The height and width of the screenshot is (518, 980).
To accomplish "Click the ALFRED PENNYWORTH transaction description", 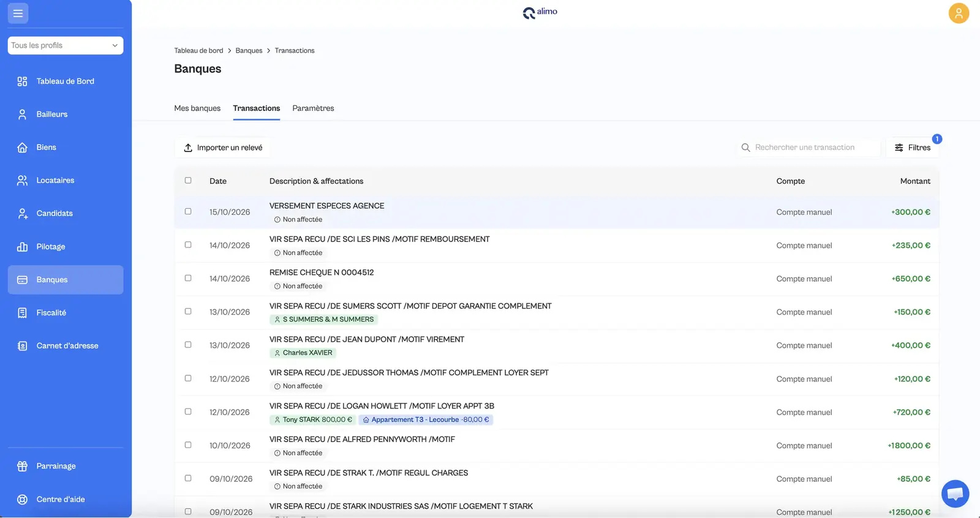I will [x=362, y=439].
